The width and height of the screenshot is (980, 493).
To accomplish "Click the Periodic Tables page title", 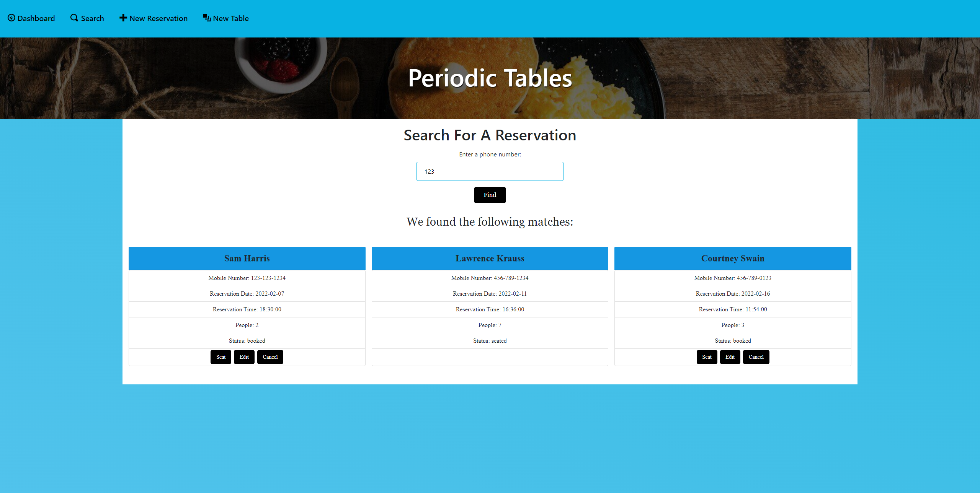I will click(490, 79).
